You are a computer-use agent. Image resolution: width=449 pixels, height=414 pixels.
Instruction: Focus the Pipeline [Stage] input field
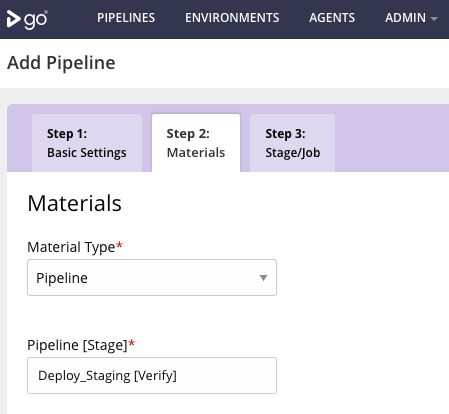152,375
